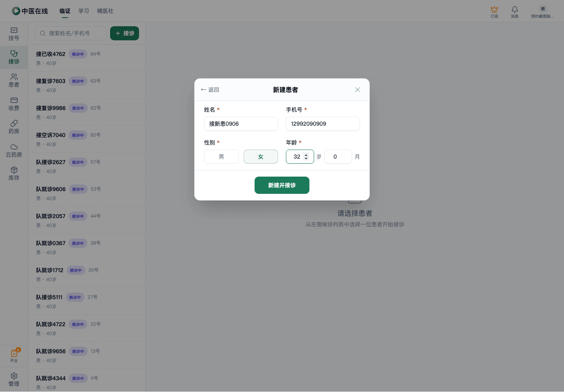
Task: Select 男 gender option
Action: coord(221,157)
